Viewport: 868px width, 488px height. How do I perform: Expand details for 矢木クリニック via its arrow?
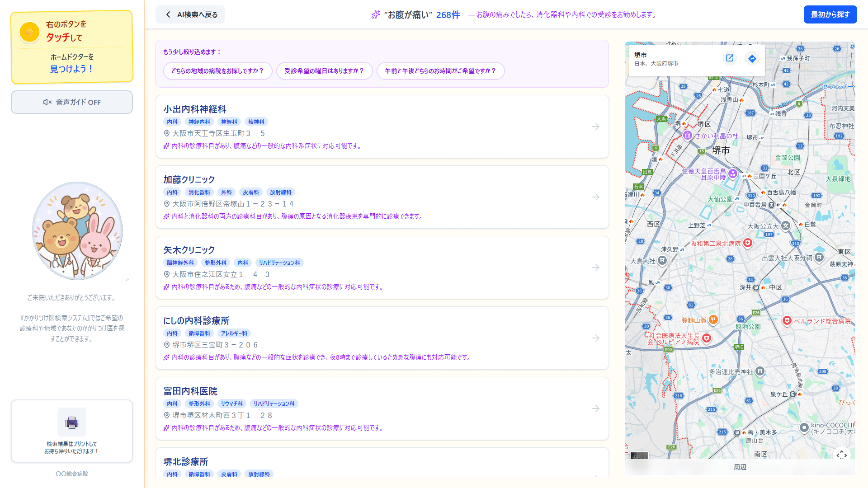(x=596, y=267)
